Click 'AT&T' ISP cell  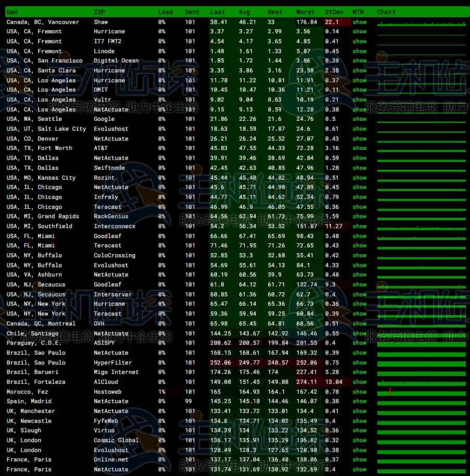(x=101, y=148)
